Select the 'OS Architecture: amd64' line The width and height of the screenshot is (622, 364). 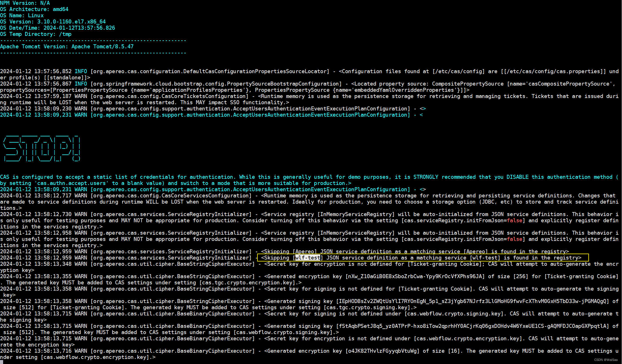coord(34,9)
